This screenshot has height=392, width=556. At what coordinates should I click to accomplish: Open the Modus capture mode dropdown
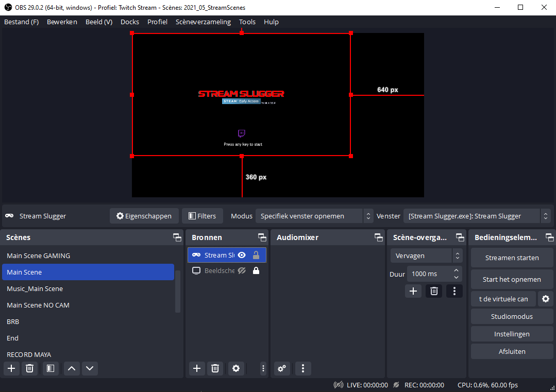tap(313, 216)
